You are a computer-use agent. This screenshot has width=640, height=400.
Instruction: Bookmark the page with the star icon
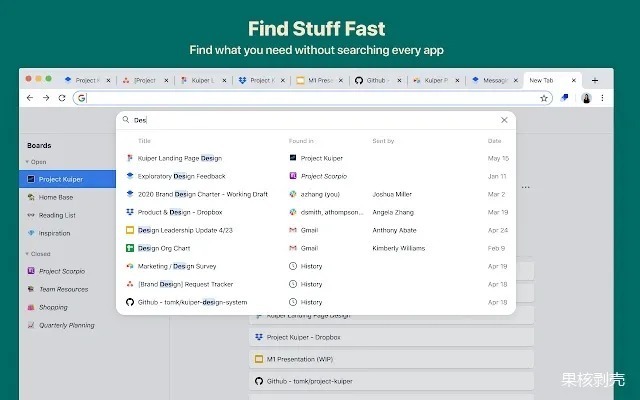click(544, 98)
